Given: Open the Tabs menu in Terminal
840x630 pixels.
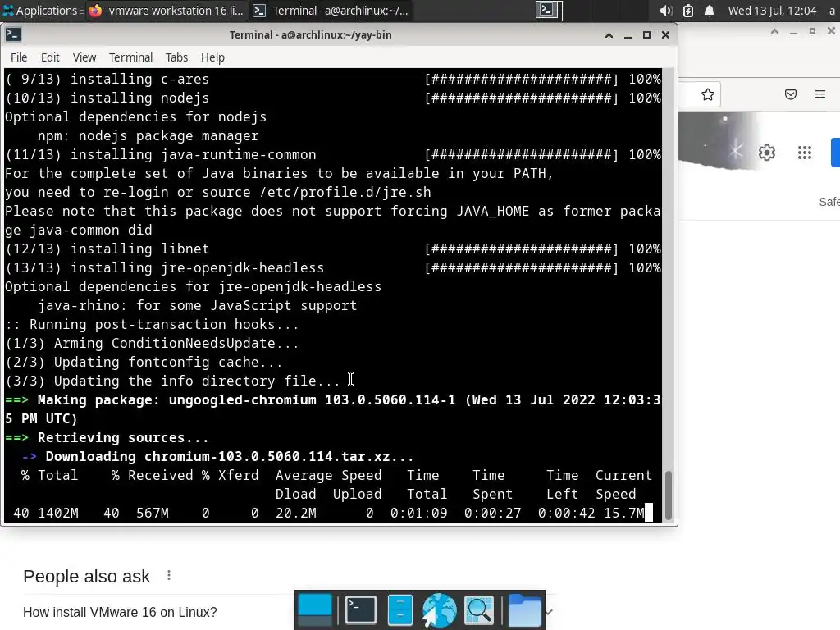Looking at the screenshot, I should coord(176,57).
